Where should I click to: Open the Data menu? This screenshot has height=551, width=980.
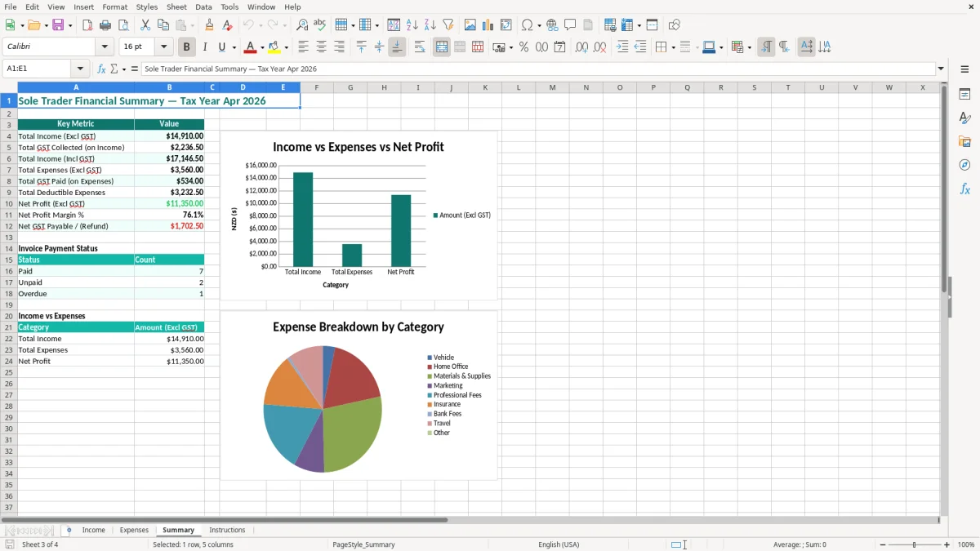(x=203, y=7)
